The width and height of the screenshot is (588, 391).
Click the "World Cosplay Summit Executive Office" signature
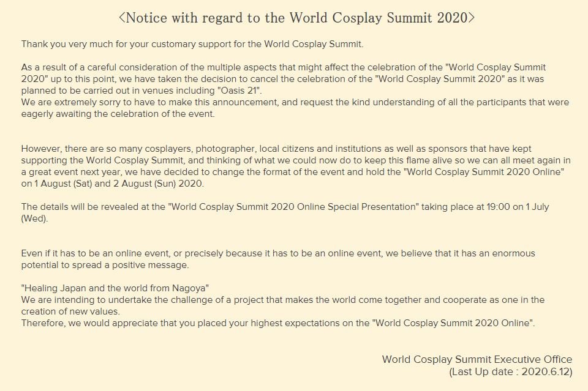477,359
